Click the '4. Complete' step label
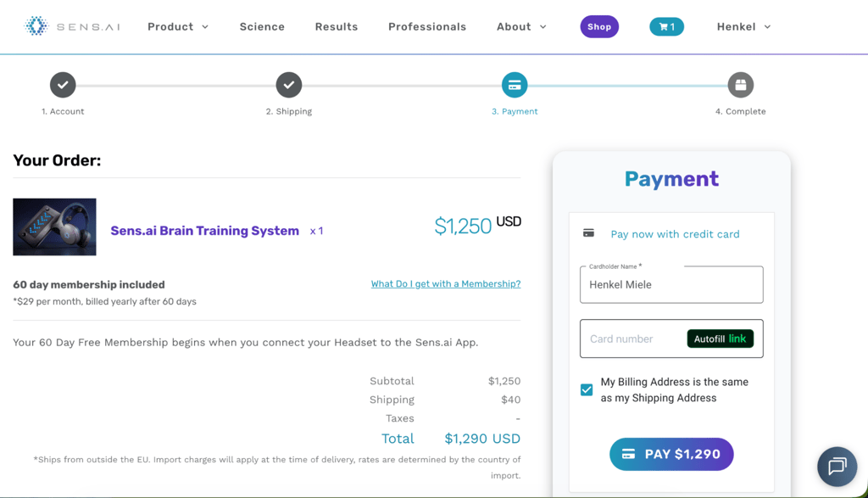The image size is (868, 498). coord(741,111)
